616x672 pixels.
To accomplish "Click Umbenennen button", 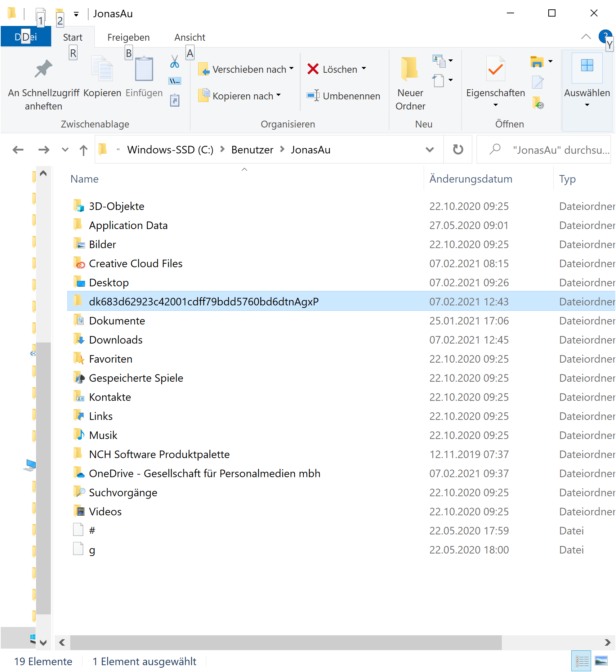I will pyautogui.click(x=344, y=96).
